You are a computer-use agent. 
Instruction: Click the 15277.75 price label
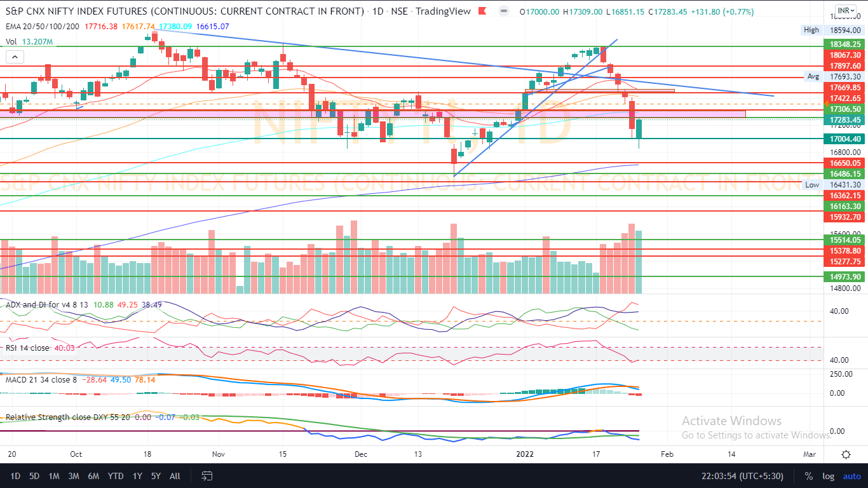point(844,262)
